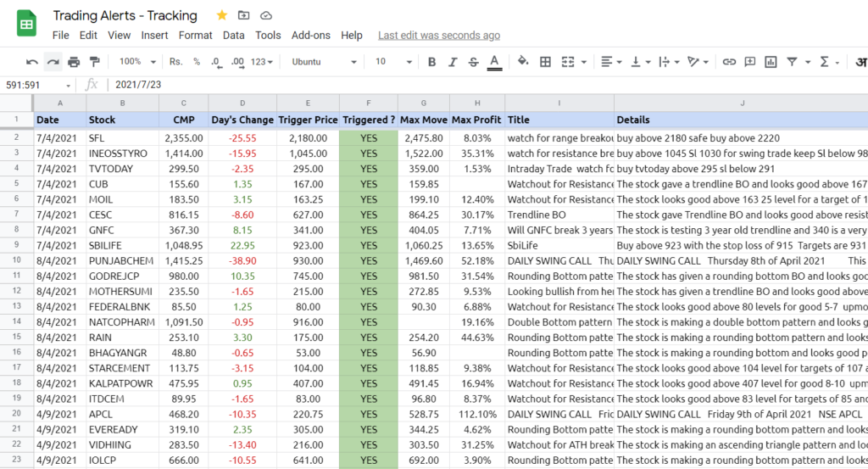Select the YES cell in the APCL row
The height and width of the screenshot is (469, 868).
click(x=369, y=414)
